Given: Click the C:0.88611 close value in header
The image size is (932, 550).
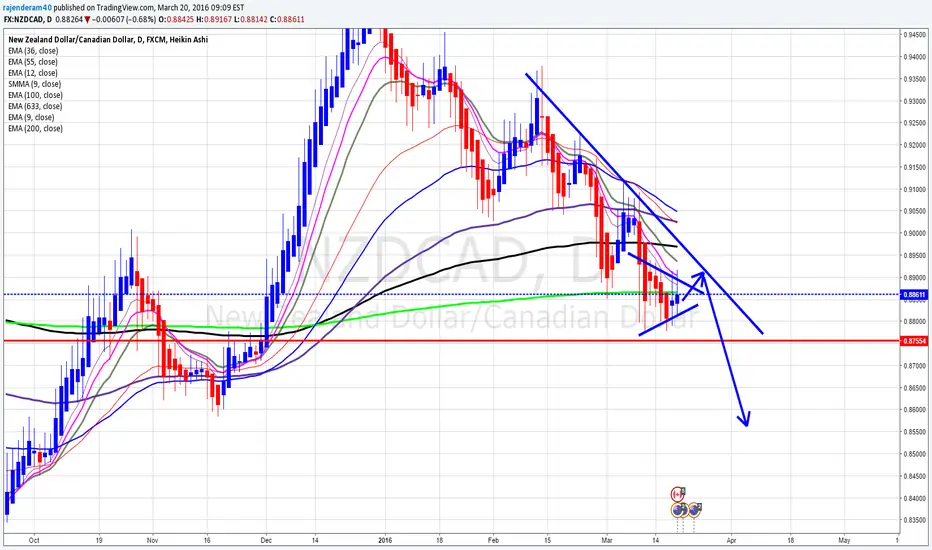Looking at the screenshot, I should [x=287, y=19].
